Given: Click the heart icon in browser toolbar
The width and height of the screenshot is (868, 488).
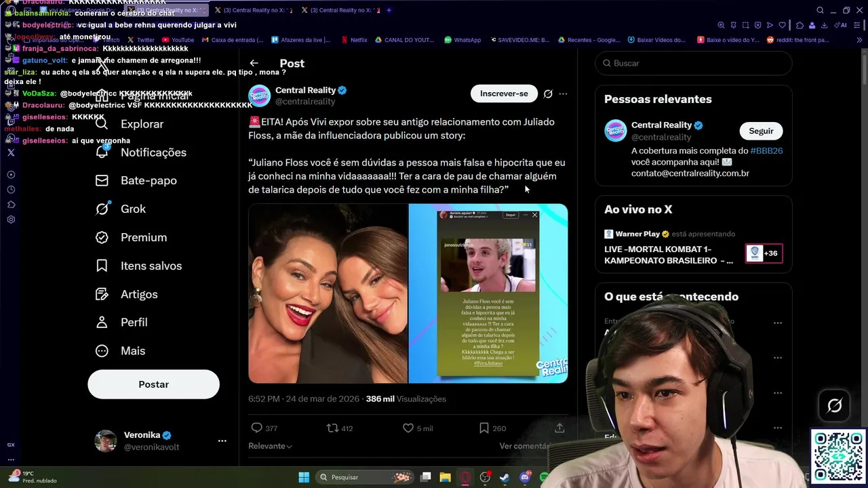Looking at the screenshot, I should 782,25.
